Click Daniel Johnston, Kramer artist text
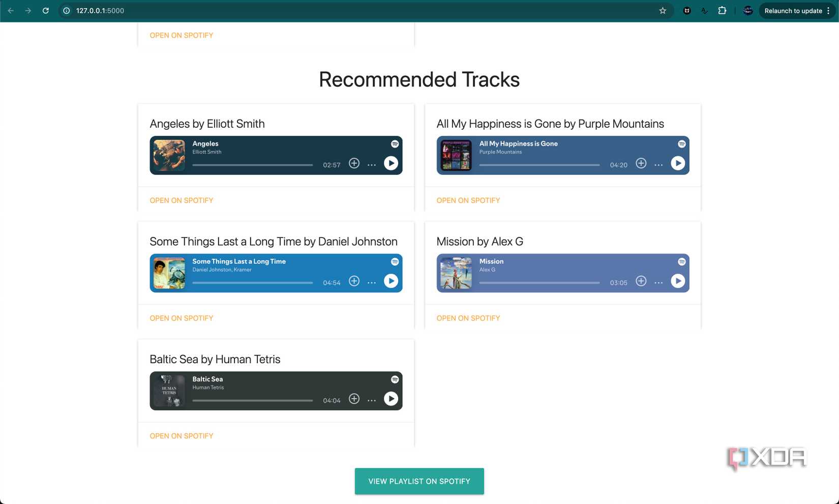This screenshot has width=839, height=504. click(222, 270)
